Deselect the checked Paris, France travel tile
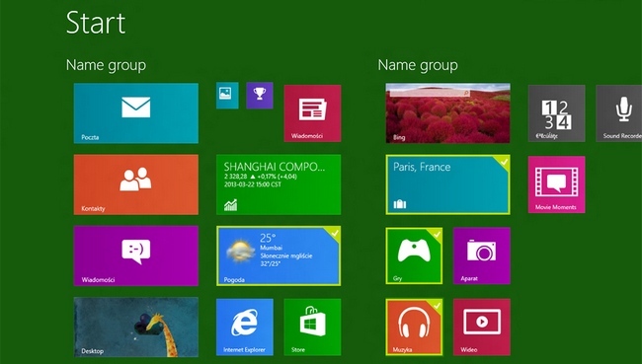Image resolution: width=642 pixels, height=364 pixels. 448,184
